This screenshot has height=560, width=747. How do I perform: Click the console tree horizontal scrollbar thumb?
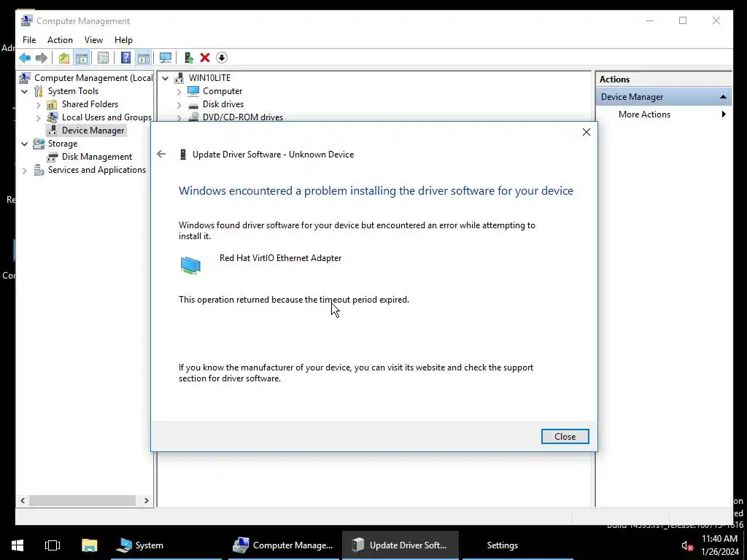coord(82,500)
